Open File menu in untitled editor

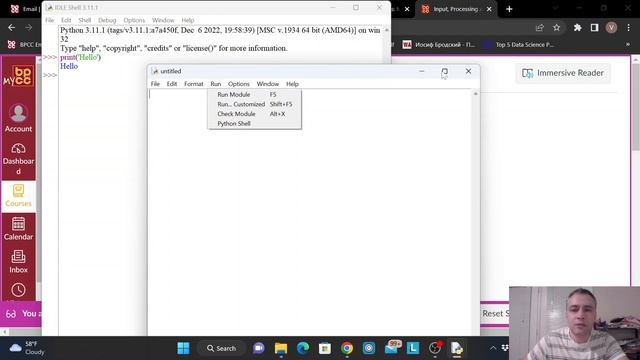point(155,84)
